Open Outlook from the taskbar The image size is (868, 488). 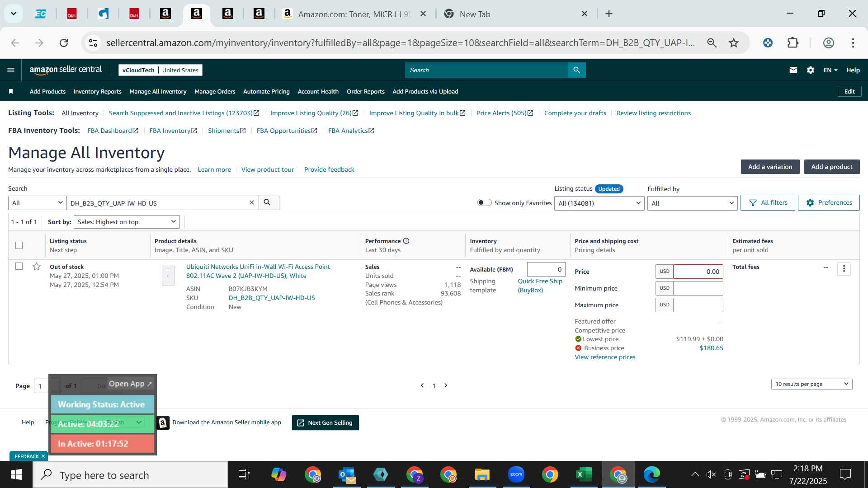point(347,474)
